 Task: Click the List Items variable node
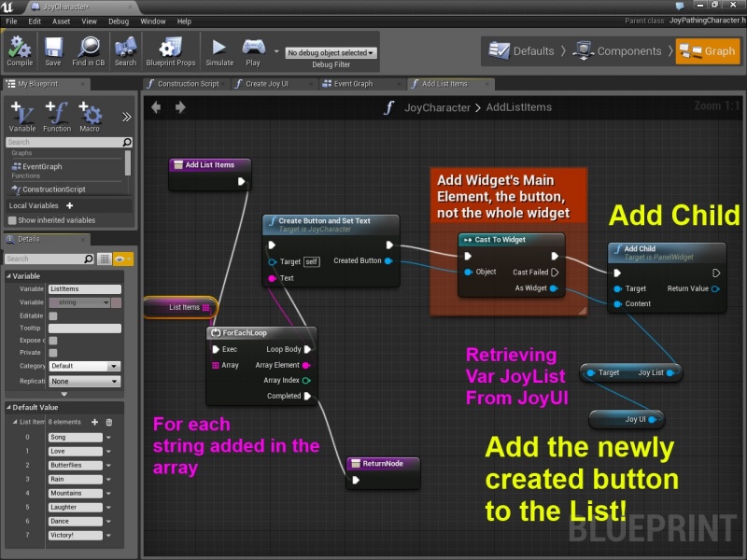180,307
